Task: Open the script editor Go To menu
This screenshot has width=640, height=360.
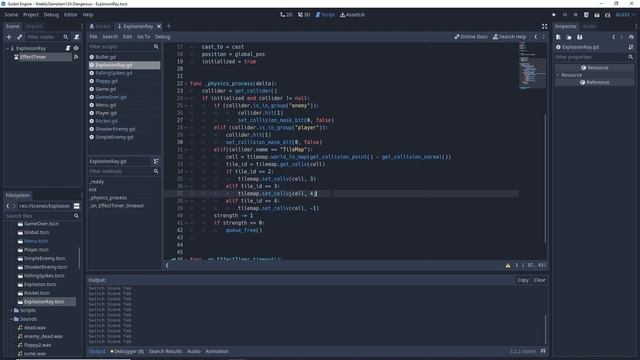Action: click(x=143, y=37)
